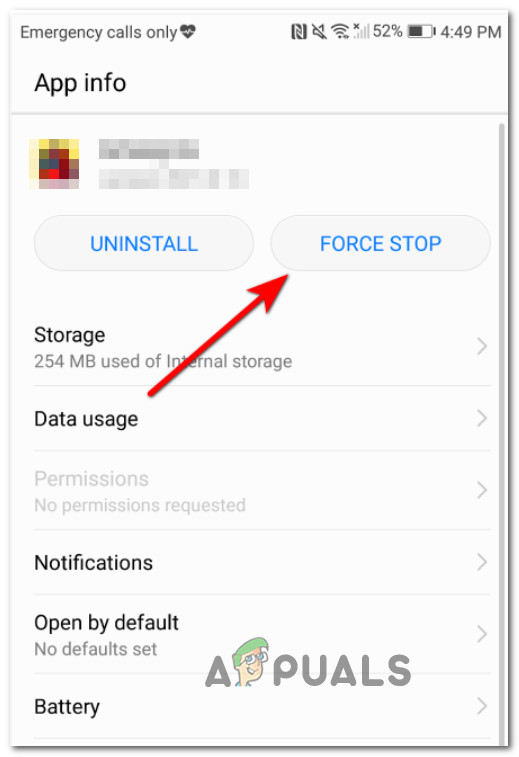Image resolution: width=519 pixels, height=757 pixels.
Task: Tap the pixelated app icon thumbnail
Action: [x=54, y=164]
